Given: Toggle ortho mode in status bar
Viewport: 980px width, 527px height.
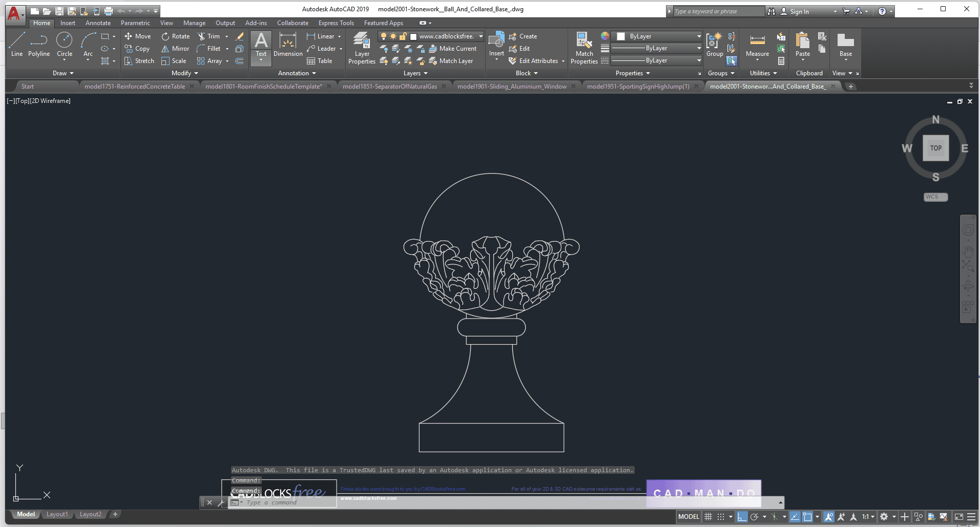Looking at the screenshot, I should (742, 517).
